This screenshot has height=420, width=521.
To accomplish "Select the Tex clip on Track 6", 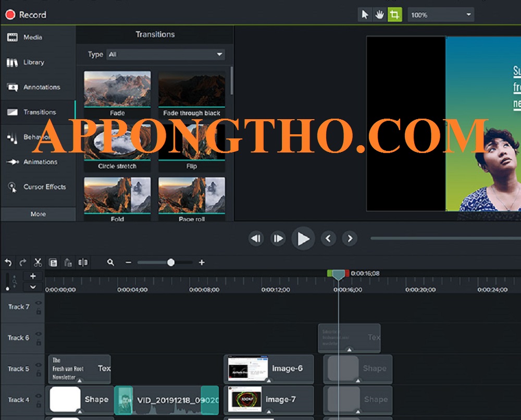I will (x=350, y=338).
